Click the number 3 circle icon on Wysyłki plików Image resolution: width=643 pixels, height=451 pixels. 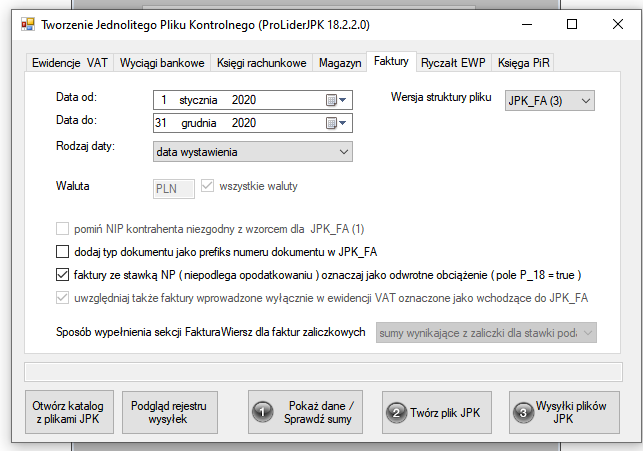point(523,412)
